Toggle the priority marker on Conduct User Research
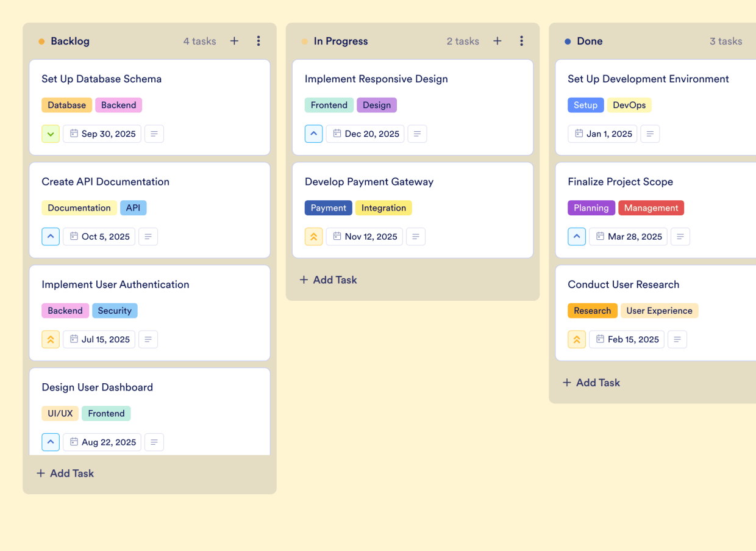The height and width of the screenshot is (551, 756). 577,339
